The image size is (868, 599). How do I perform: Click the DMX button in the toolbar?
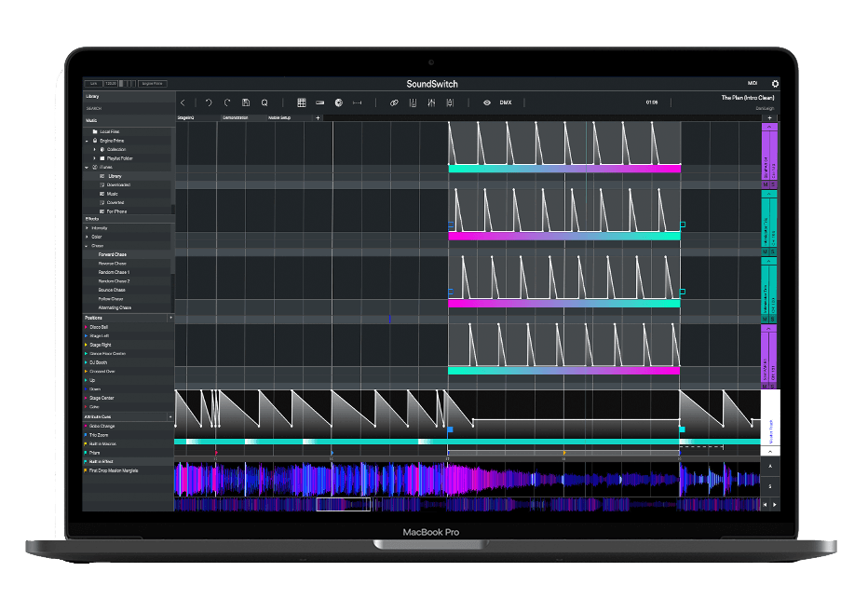pyautogui.click(x=504, y=102)
